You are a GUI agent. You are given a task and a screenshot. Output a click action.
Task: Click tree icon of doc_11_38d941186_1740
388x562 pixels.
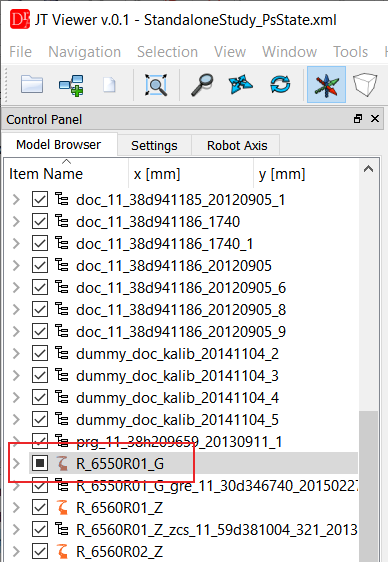(62, 221)
